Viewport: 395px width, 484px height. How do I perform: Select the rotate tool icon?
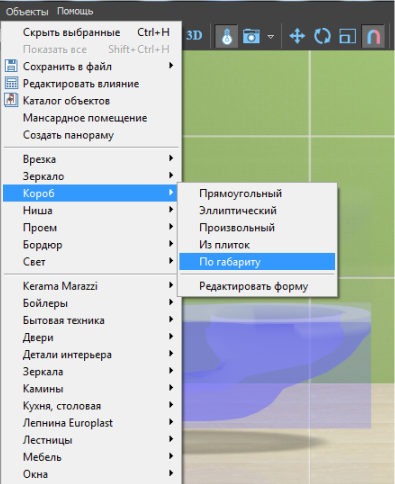pyautogui.click(x=322, y=36)
